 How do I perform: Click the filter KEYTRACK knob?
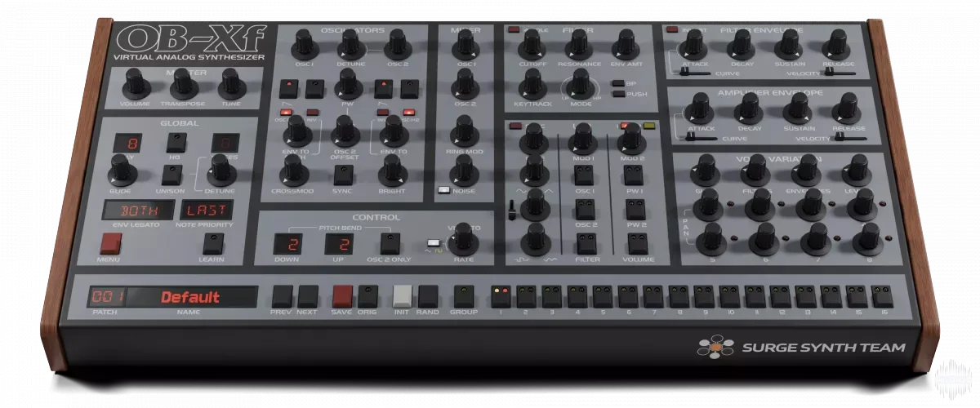(x=532, y=83)
